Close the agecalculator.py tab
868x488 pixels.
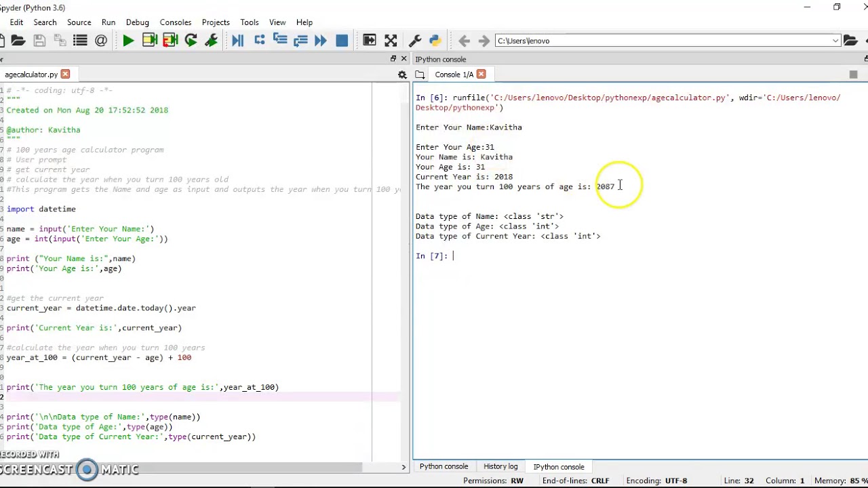[x=65, y=74]
